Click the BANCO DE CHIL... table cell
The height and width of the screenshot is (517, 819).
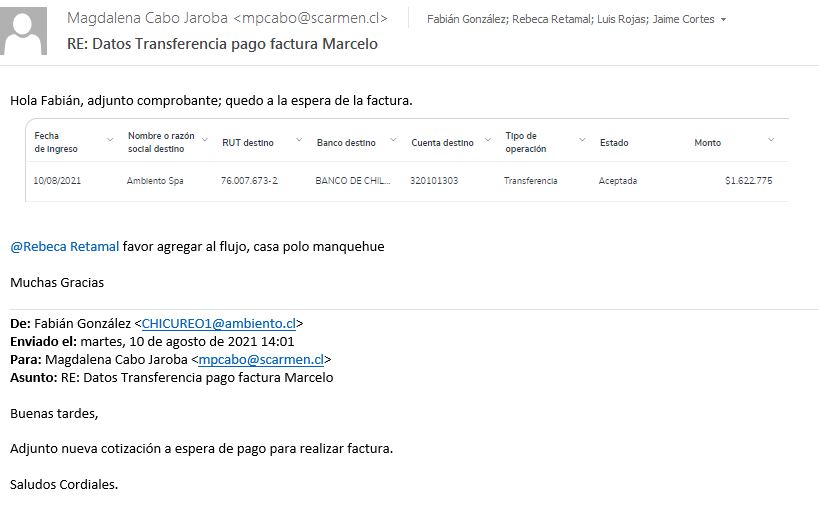coord(352,181)
